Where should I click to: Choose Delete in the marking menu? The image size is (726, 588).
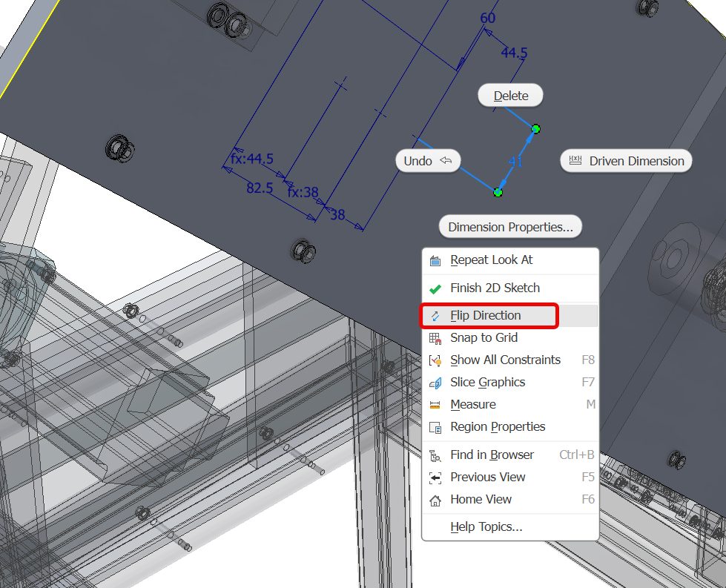(510, 96)
